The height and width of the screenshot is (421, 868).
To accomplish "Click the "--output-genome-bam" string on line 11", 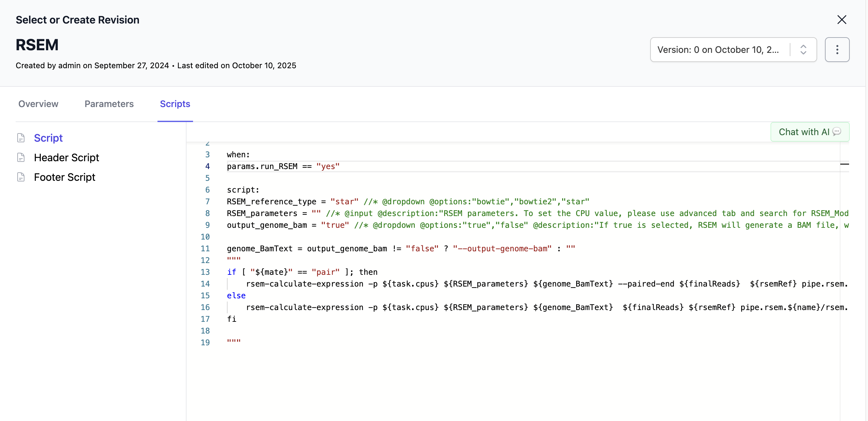I will 502,249.
